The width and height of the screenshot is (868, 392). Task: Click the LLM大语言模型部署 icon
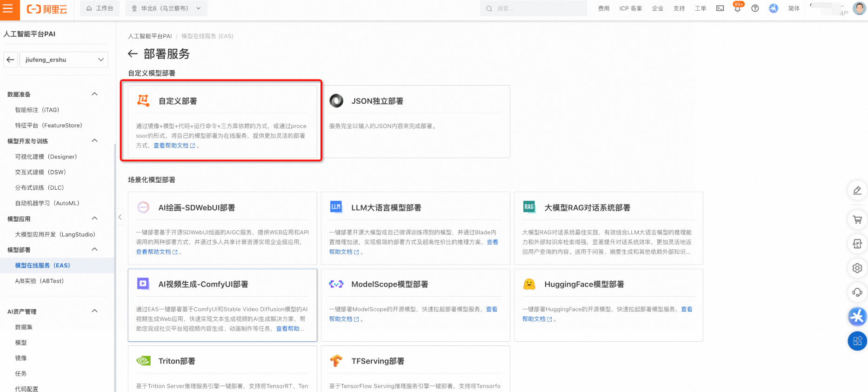point(336,207)
